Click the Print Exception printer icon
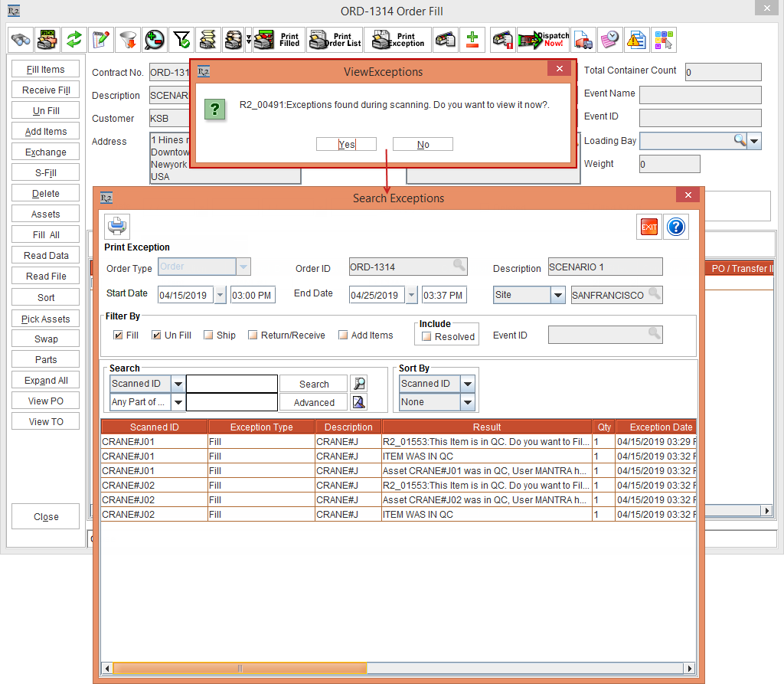 coord(117,227)
